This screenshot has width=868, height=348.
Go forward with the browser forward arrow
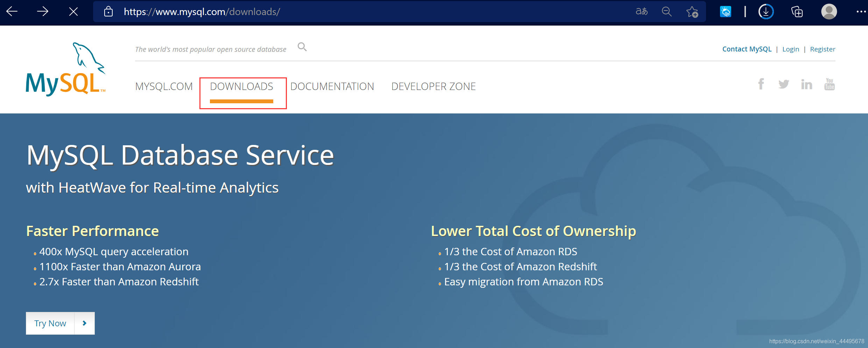pos(43,12)
